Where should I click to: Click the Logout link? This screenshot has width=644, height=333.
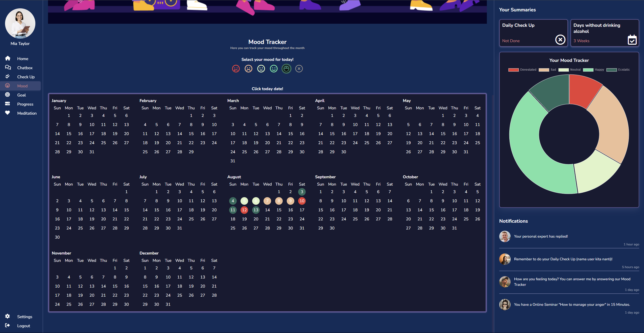coord(23,326)
